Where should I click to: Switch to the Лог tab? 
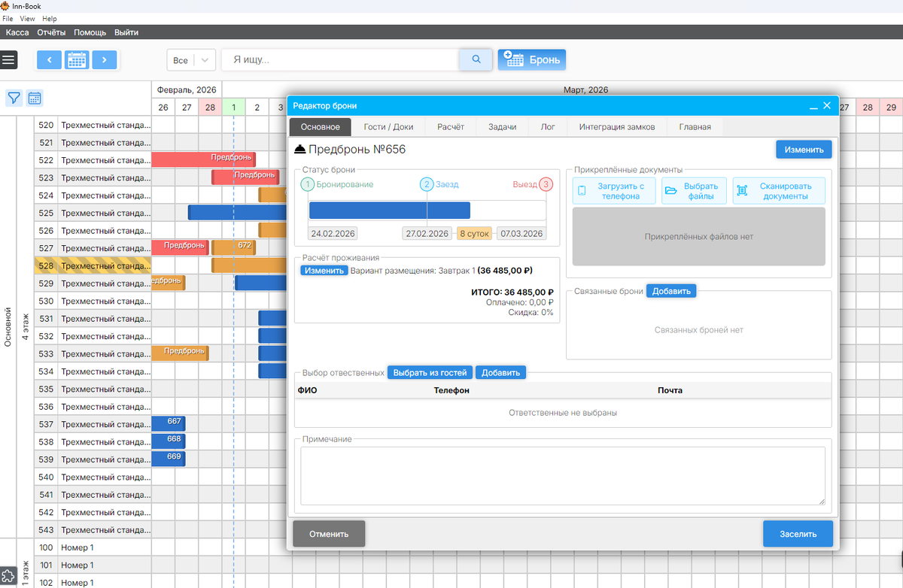pos(548,127)
